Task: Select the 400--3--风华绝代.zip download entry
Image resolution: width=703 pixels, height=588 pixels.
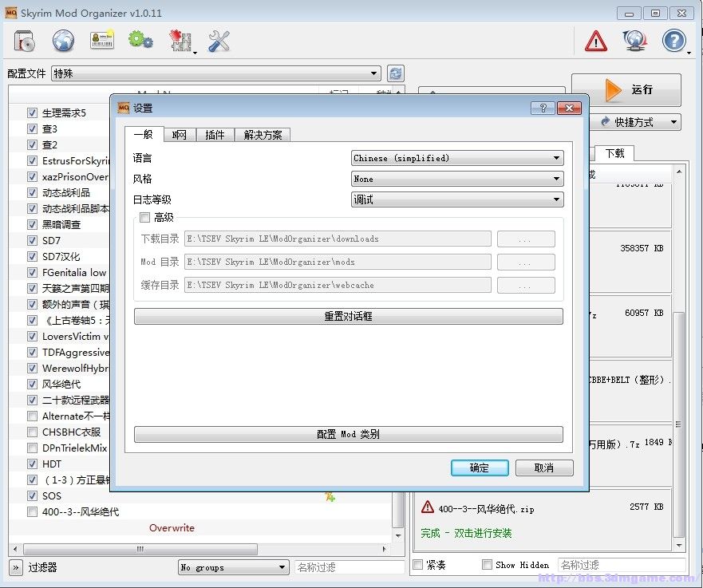Action: pos(543,522)
